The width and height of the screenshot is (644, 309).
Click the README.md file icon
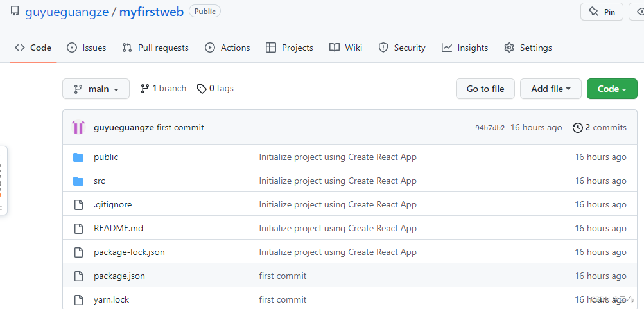point(78,229)
